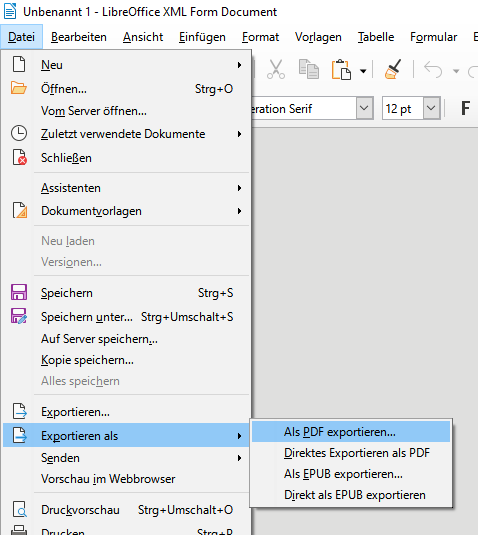Choose Vorschau im Webbrowser entry

pos(126,479)
